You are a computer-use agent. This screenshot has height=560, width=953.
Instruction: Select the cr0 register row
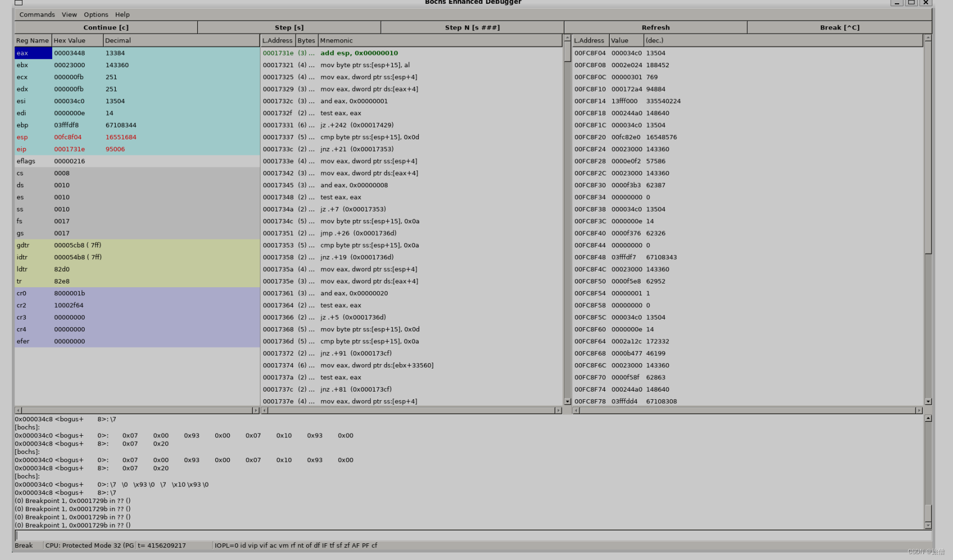tap(137, 293)
